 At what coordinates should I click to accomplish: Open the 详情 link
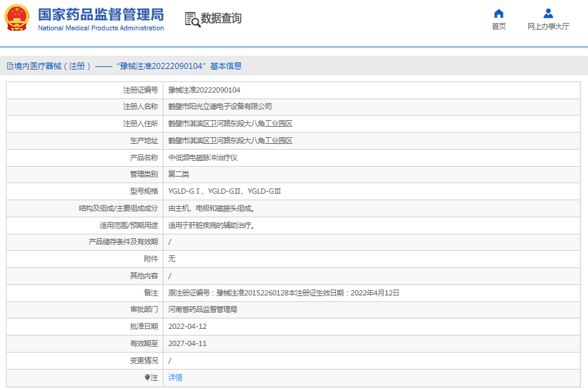click(175, 378)
